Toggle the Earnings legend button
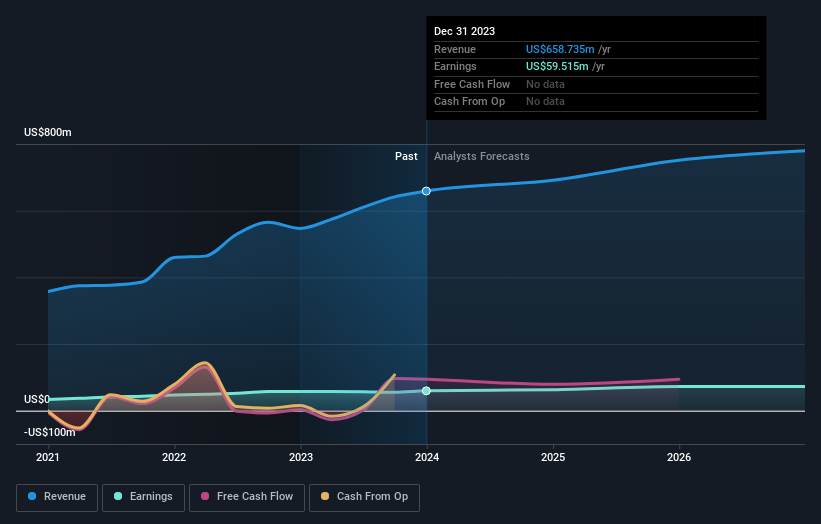 [143, 497]
